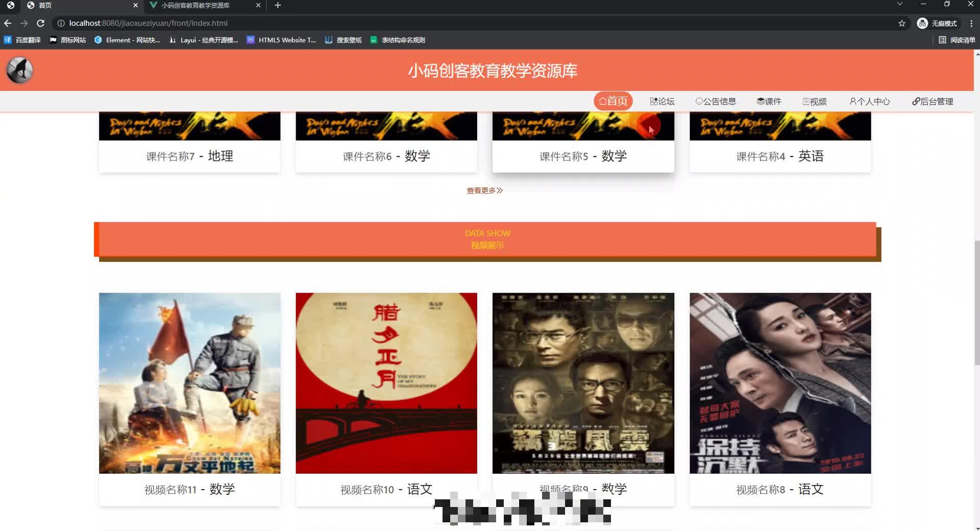Viewport: 980px width, 531px height.
Task: Close the 首页 tab
Action: (135, 5)
